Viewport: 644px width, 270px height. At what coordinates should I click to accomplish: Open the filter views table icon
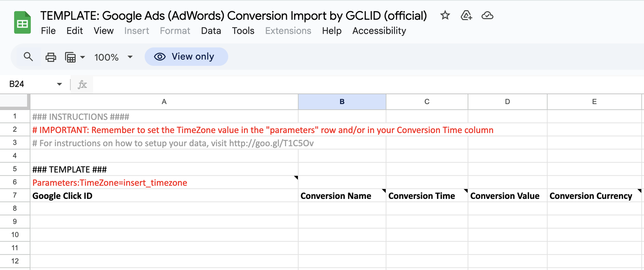[70, 57]
